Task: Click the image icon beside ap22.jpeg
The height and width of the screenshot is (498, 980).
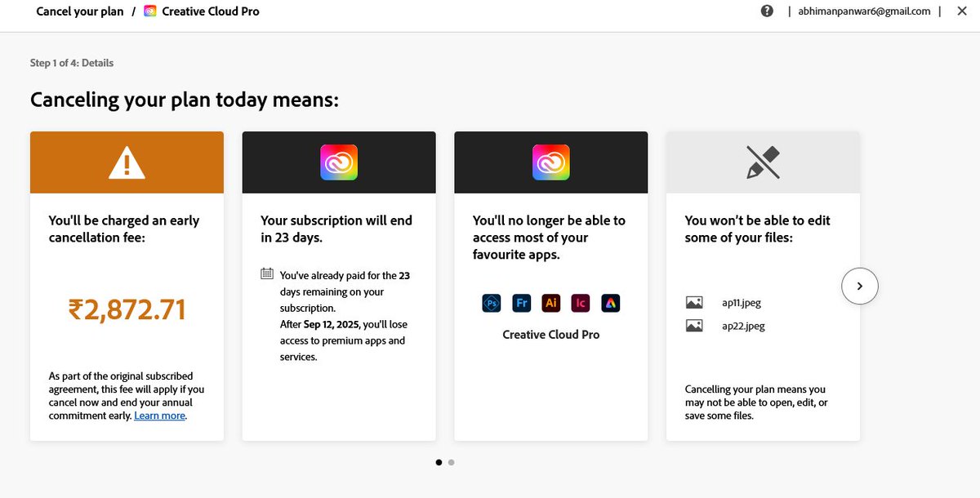Action: point(694,326)
